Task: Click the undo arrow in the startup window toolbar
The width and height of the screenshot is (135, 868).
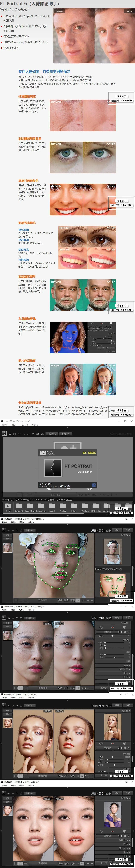Action: click(24, 434)
